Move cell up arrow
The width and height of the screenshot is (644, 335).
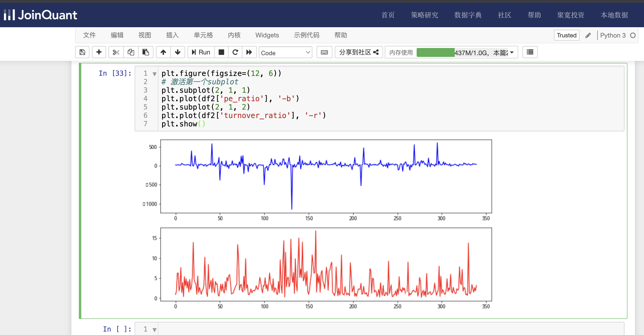163,52
